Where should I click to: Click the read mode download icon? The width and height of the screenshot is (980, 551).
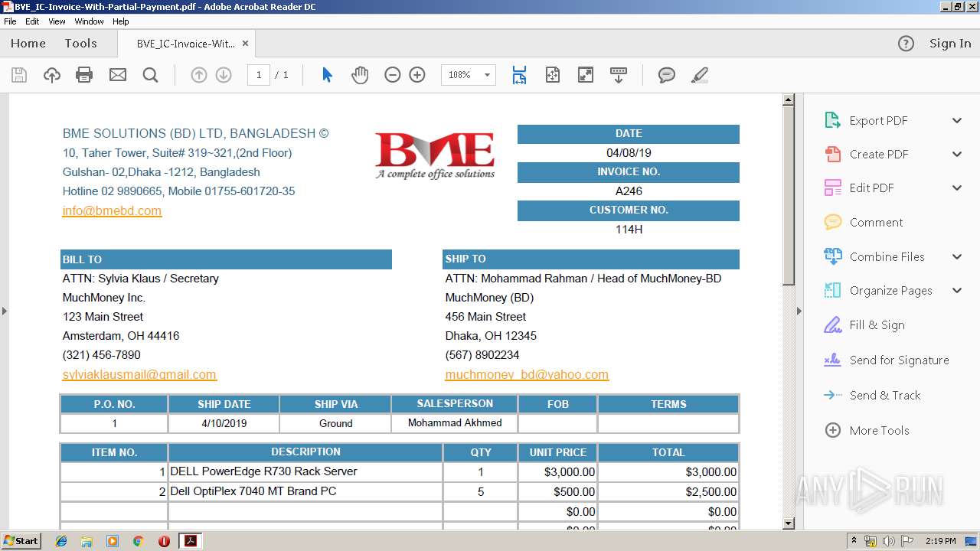point(619,75)
